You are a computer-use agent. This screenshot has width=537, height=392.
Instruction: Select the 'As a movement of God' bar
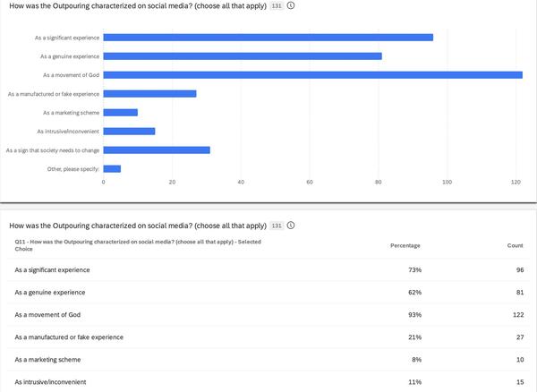coord(312,74)
